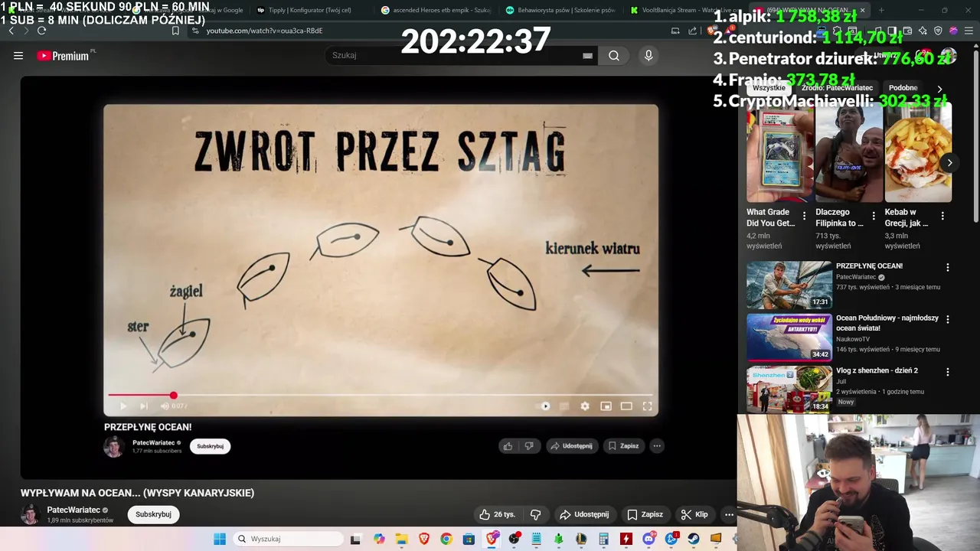Screen dimensions: 980x551
Task: Open options for PRZEPŁYNĘ OCEAN! recommendation
Action: tap(948, 268)
